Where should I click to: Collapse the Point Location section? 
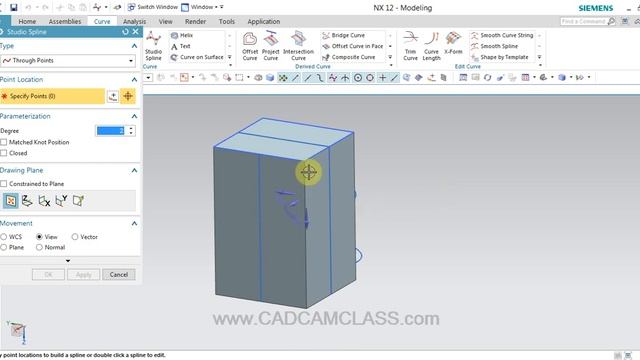[134, 80]
